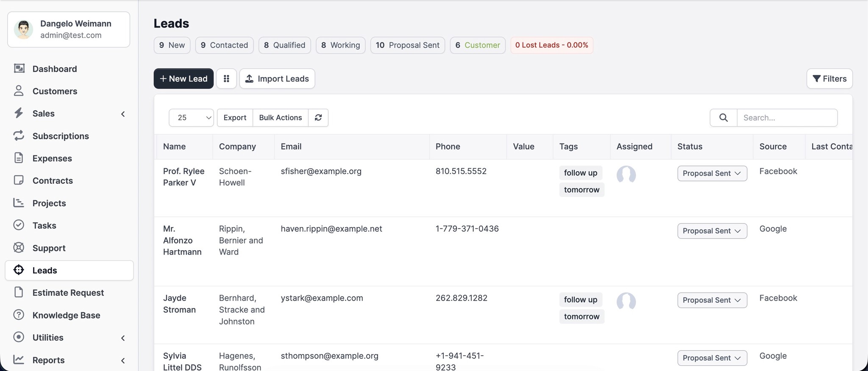Filter by 8 Qualified leads
The image size is (868, 371).
(x=285, y=45)
